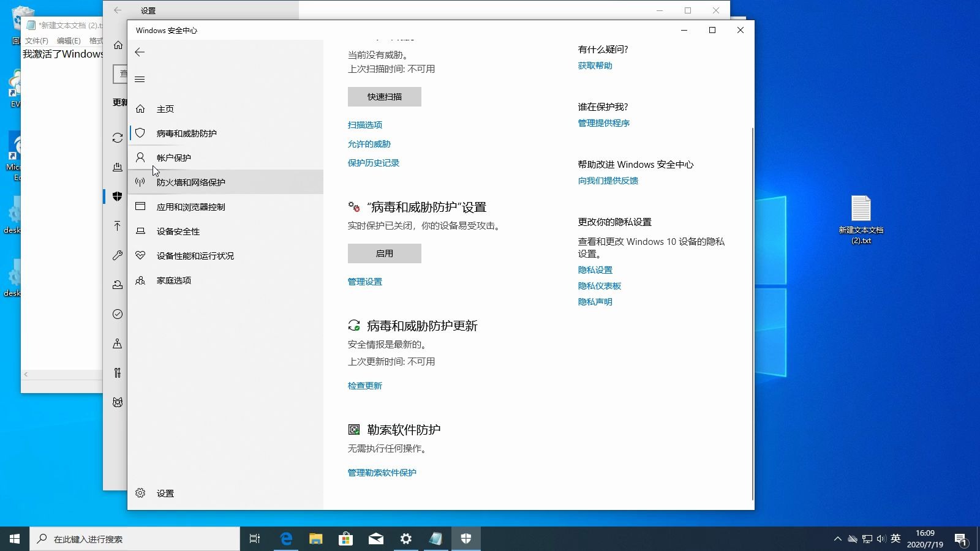Open 隐私仪表板 link
The height and width of the screenshot is (551, 980).
click(600, 286)
